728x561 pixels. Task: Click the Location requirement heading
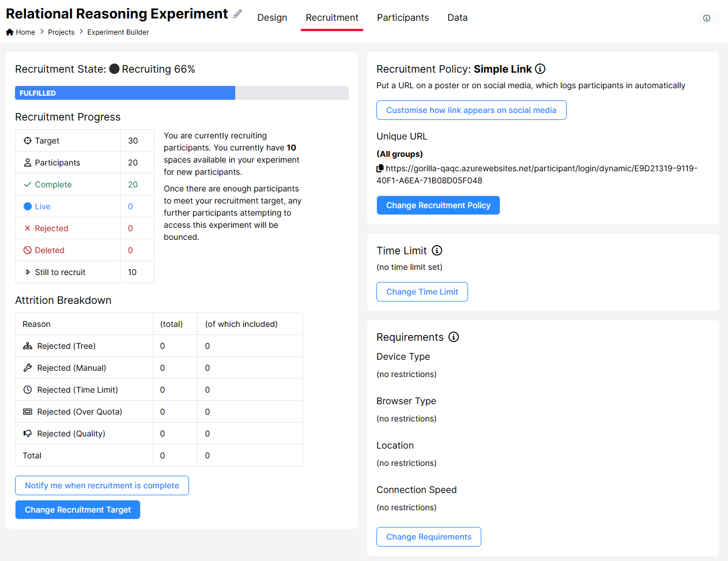(395, 445)
